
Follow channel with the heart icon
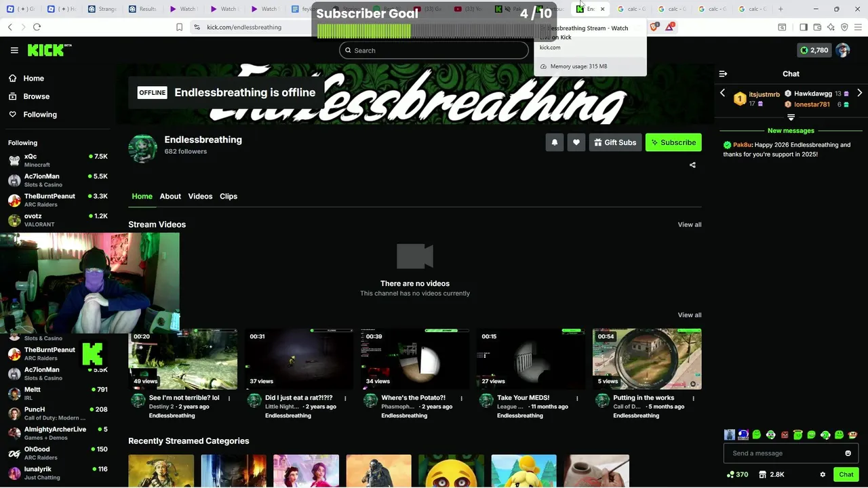click(x=576, y=142)
